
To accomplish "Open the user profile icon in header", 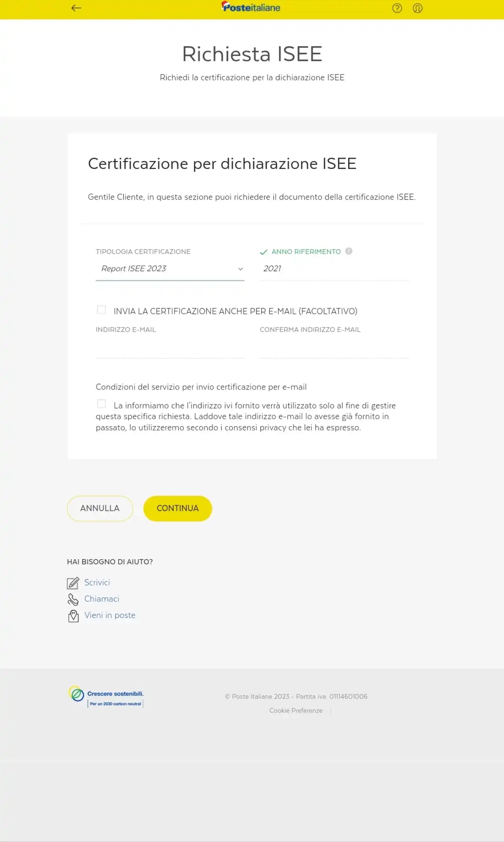I will click(x=417, y=8).
